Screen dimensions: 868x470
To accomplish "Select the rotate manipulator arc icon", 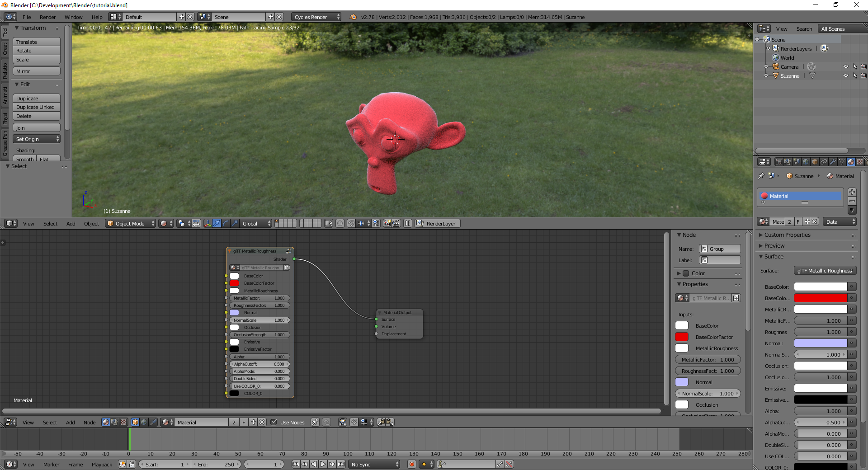I will click(226, 223).
